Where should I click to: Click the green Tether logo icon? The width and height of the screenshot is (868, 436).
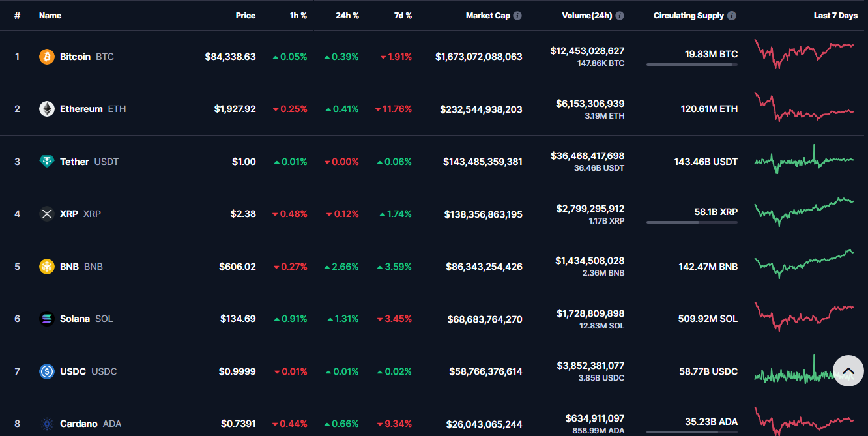[x=47, y=162]
